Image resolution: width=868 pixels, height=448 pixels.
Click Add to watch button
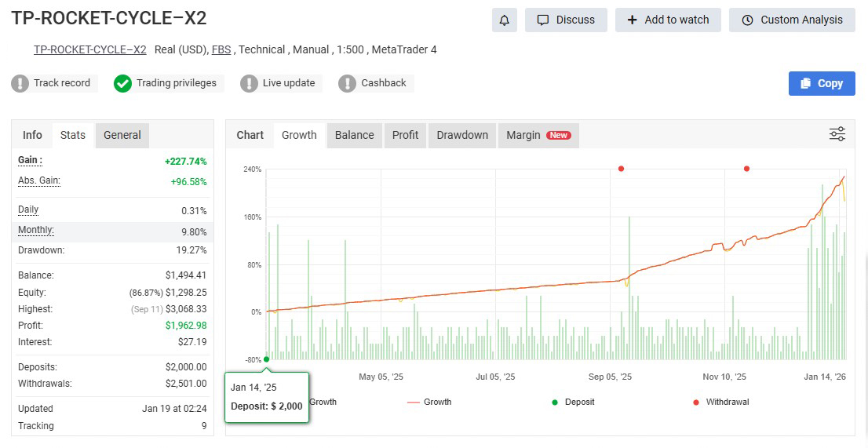668,20
